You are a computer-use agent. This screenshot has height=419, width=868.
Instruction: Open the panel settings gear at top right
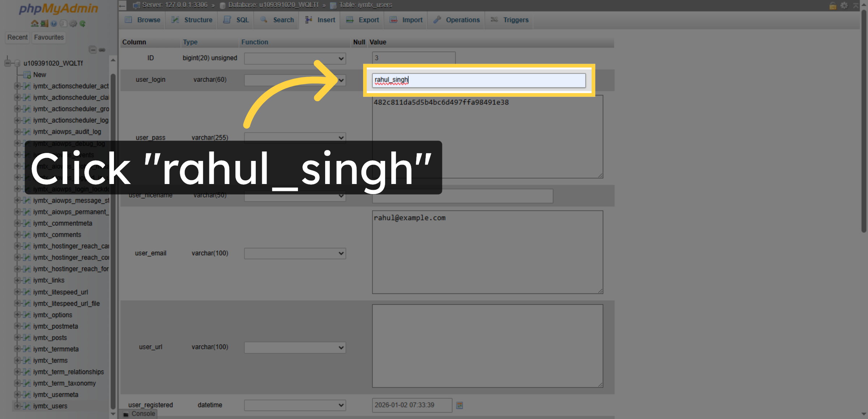pos(844,5)
